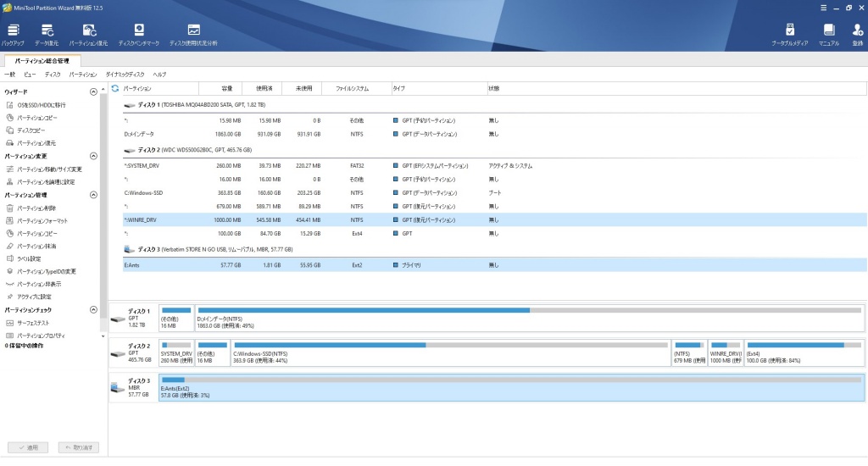Select the パーティション総合管理 tab
The width and height of the screenshot is (868, 466).
pos(42,61)
